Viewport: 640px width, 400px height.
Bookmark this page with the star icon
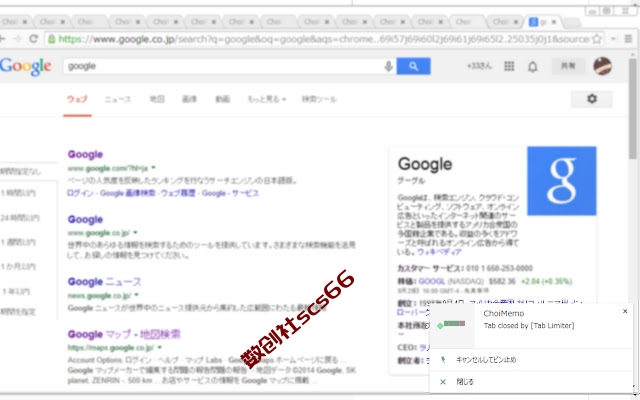[x=596, y=39]
